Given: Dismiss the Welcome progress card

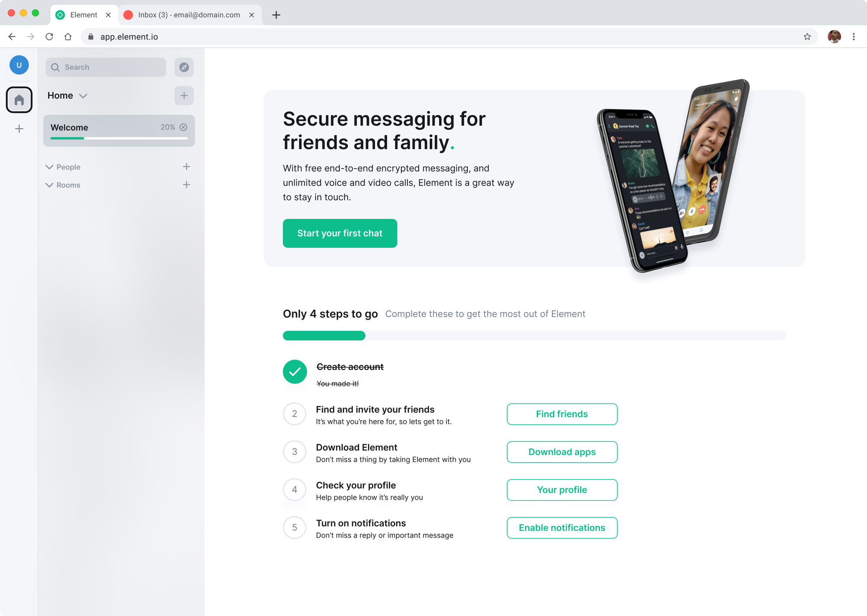Looking at the screenshot, I should (183, 127).
